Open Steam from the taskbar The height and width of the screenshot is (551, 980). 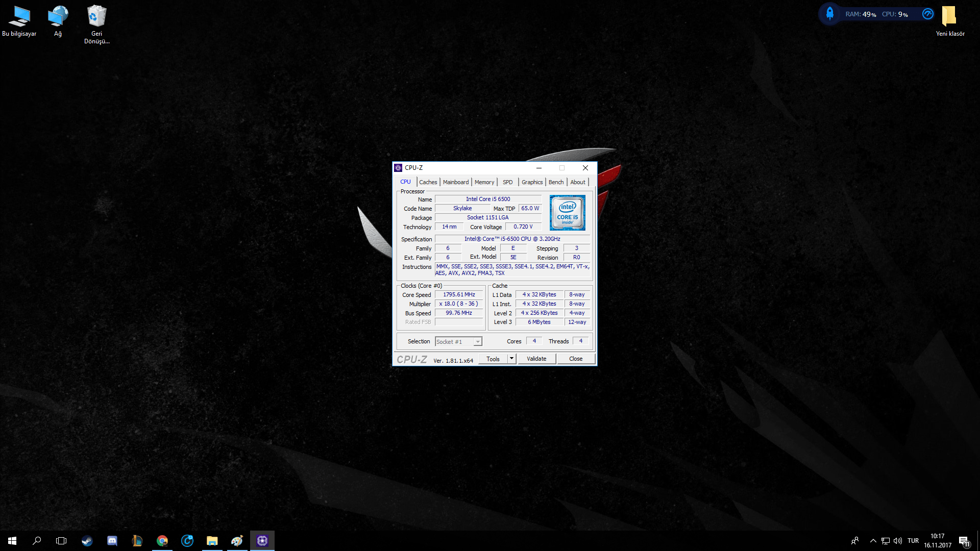pyautogui.click(x=87, y=541)
